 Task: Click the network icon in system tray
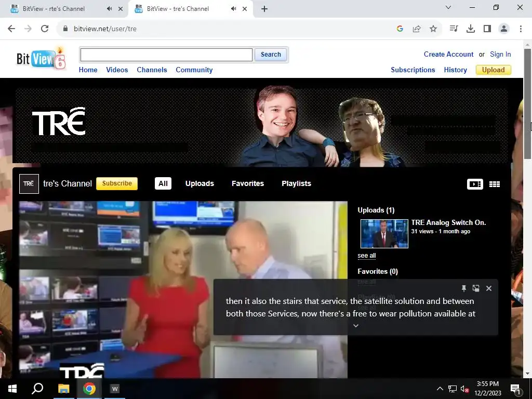453,389
